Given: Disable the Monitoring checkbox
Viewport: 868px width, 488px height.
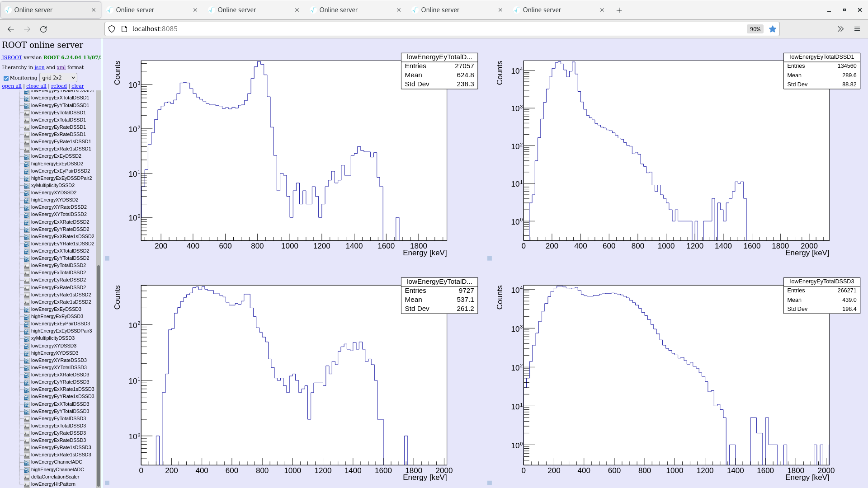Looking at the screenshot, I should pos(6,78).
